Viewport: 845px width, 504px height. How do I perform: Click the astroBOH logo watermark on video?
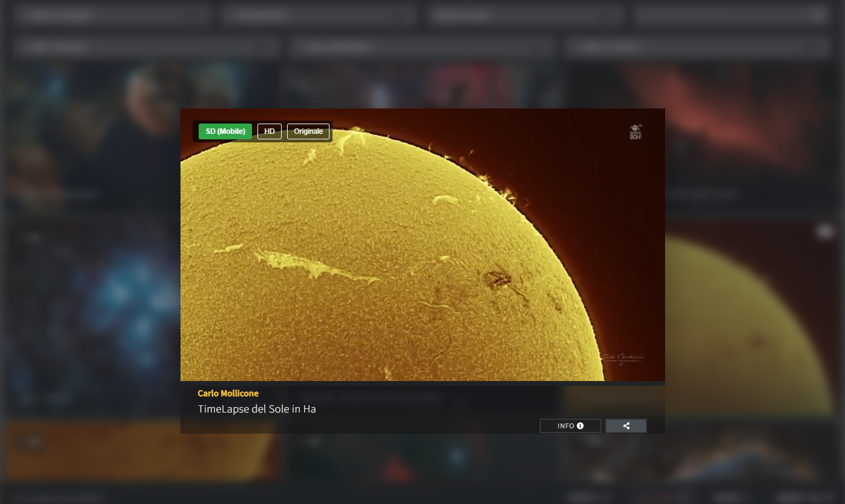pos(635,132)
